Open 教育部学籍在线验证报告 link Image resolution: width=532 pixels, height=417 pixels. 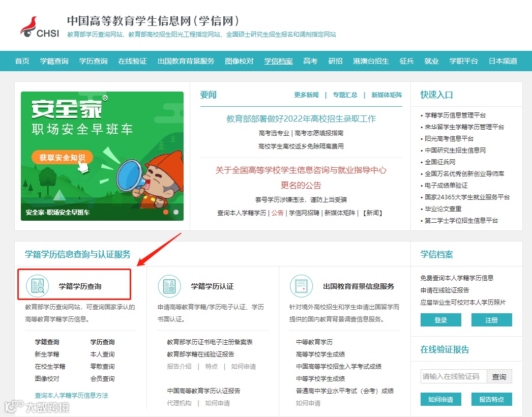point(200,354)
